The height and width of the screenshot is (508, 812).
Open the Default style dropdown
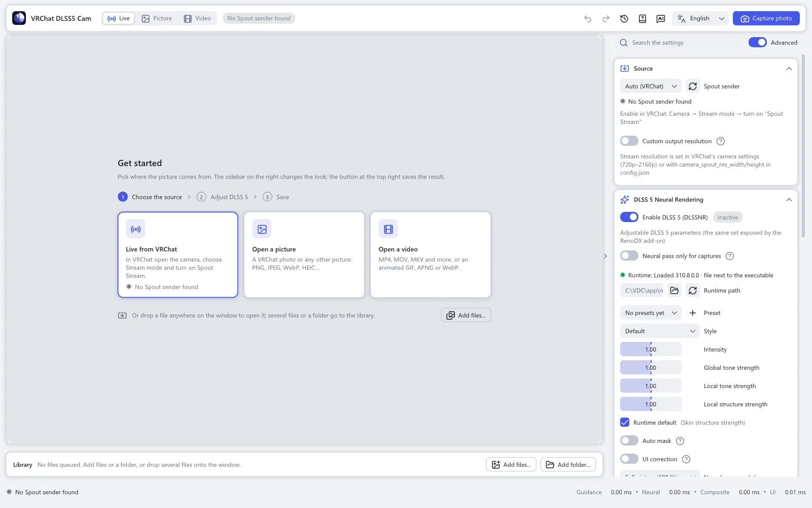click(x=660, y=331)
